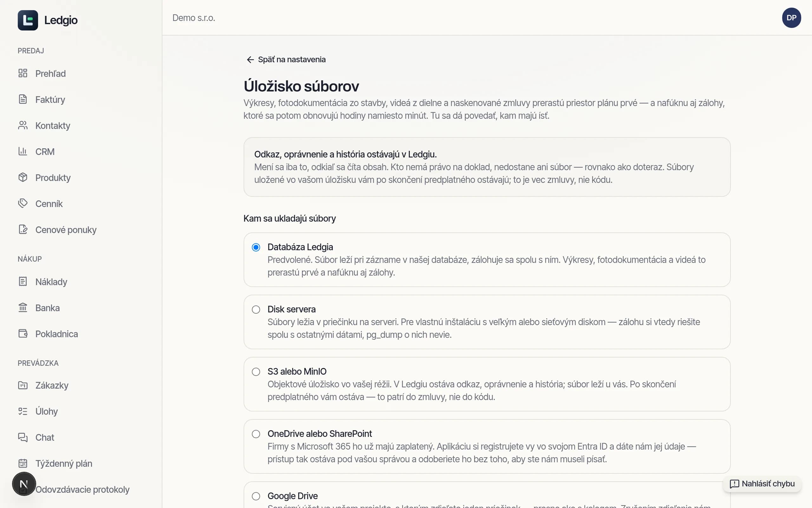Click the Kam sa ukladajú súbory label

(290, 218)
